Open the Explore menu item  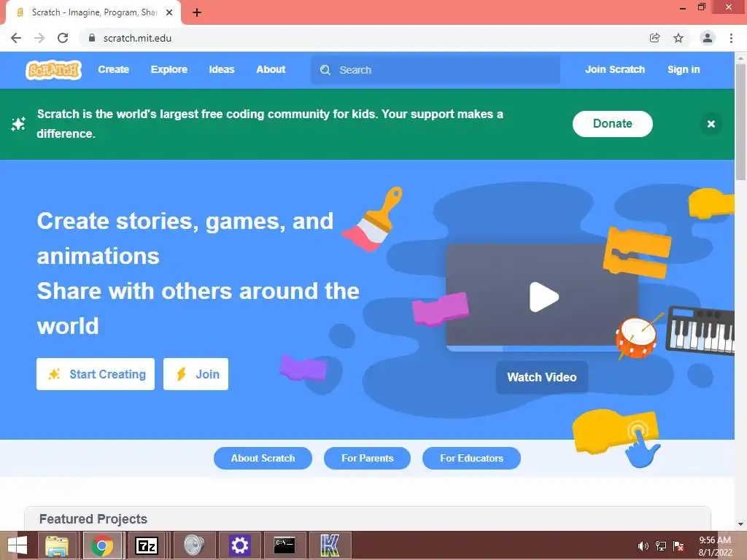click(x=169, y=69)
